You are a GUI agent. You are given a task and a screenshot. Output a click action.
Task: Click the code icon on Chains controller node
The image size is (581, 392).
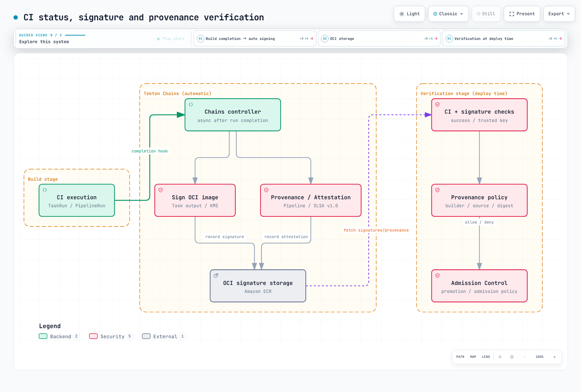191,105
